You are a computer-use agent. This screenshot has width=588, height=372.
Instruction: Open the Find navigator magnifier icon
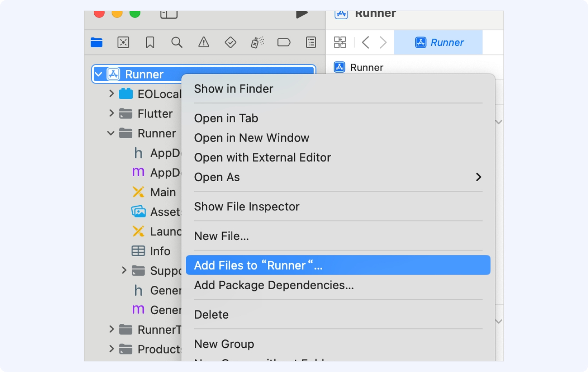177,42
